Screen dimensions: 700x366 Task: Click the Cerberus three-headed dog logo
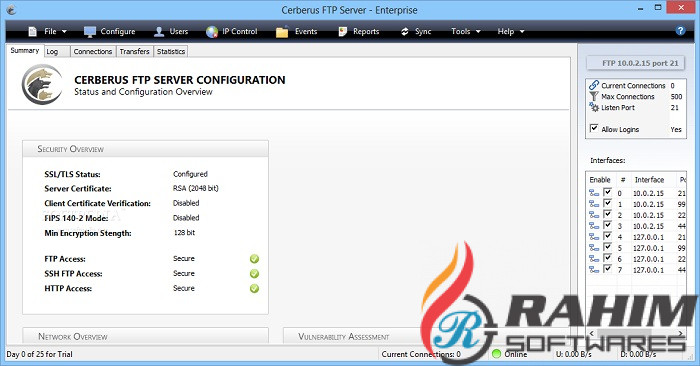(42, 84)
